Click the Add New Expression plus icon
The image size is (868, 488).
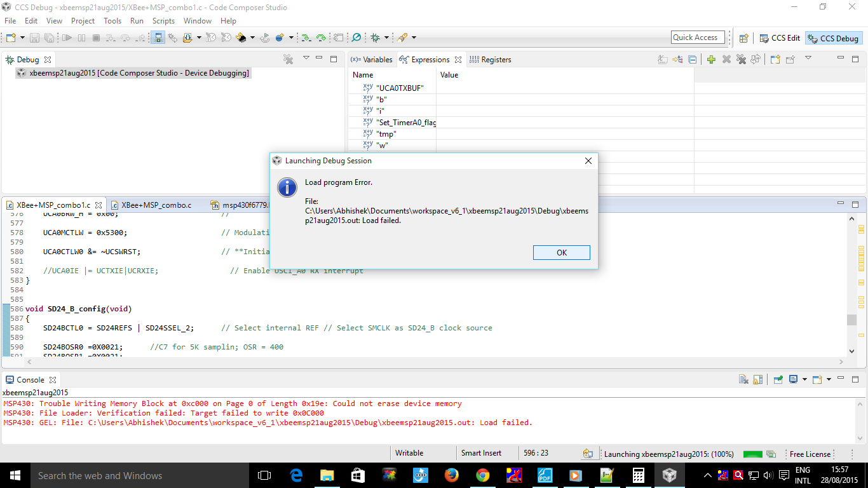click(x=711, y=60)
